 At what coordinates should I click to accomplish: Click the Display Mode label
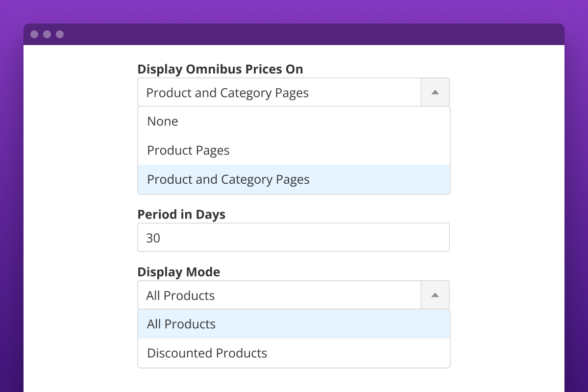(178, 272)
